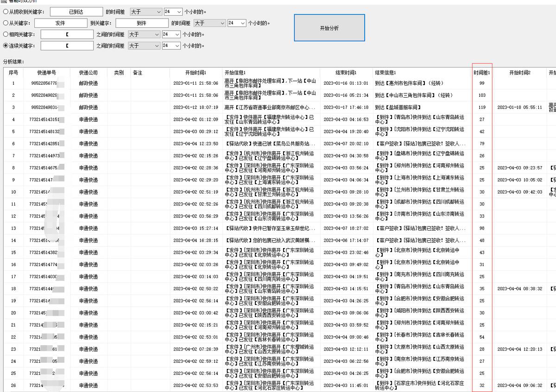The width and height of the screenshot is (556, 392).
Task: Select row 14 start time 2023-04-04 16:28:15
Action: (196, 240)
